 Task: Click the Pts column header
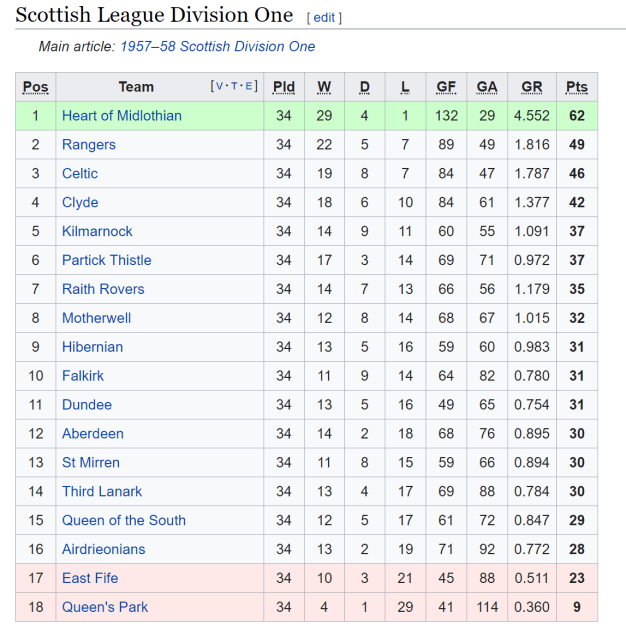click(577, 87)
